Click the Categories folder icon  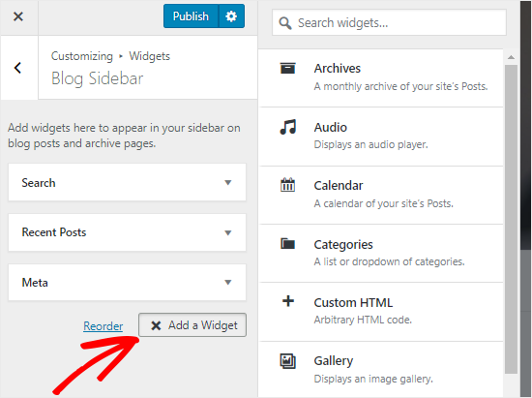pyautogui.click(x=287, y=243)
